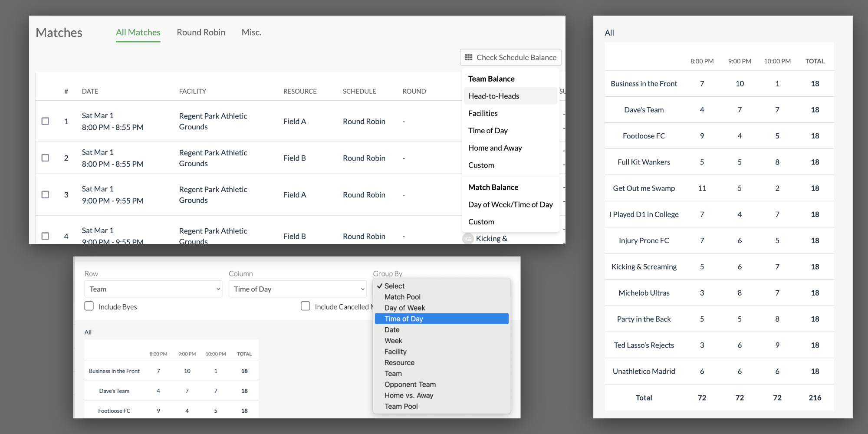
Task: Click the Kicking & team avatar icon
Action: (x=468, y=239)
